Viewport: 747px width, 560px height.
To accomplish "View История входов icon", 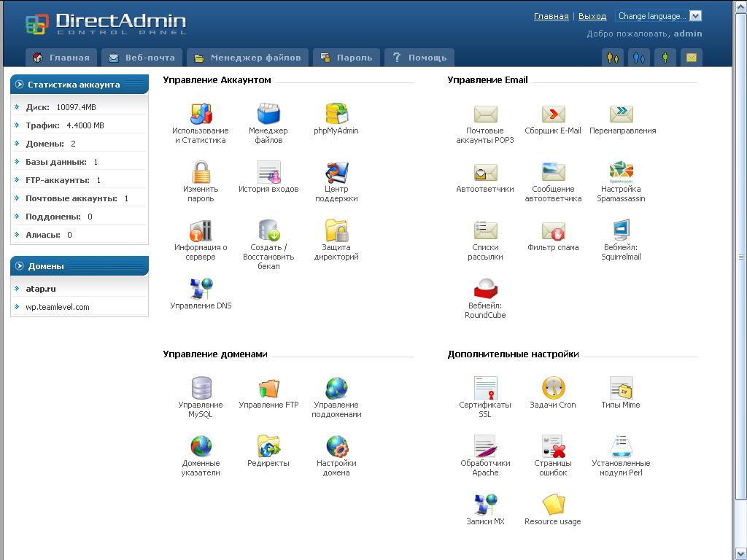I will tap(268, 172).
